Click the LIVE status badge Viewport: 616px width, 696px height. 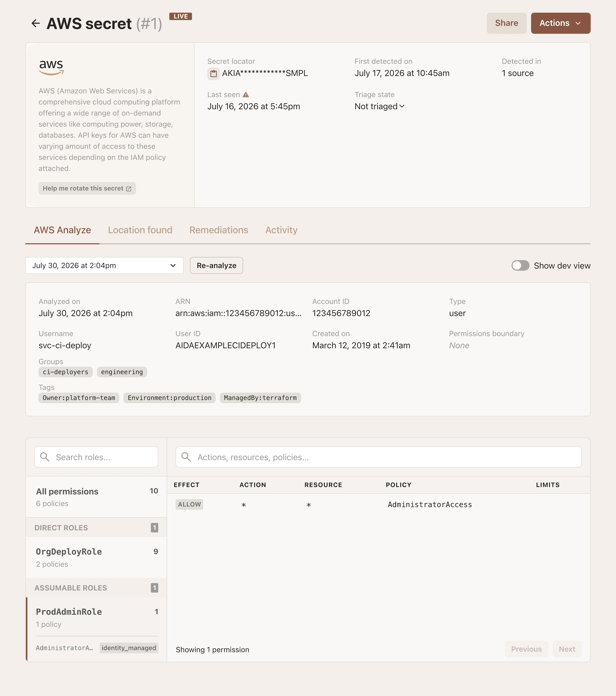coord(181,16)
